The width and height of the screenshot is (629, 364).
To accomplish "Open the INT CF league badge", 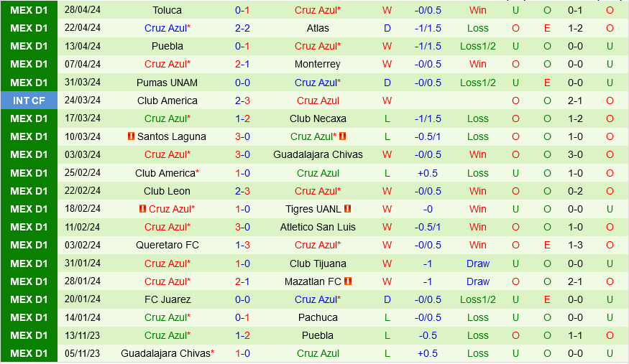I will [29, 101].
